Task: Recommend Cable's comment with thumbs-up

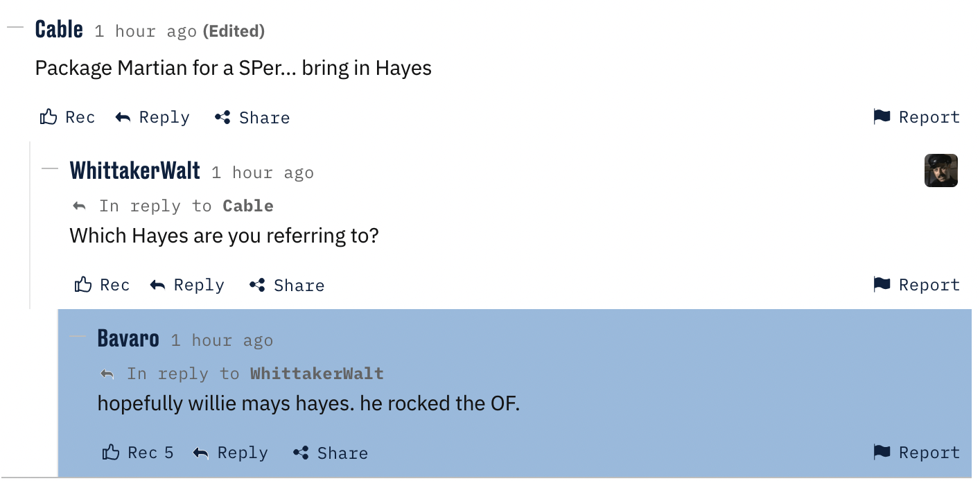Action: tap(67, 117)
